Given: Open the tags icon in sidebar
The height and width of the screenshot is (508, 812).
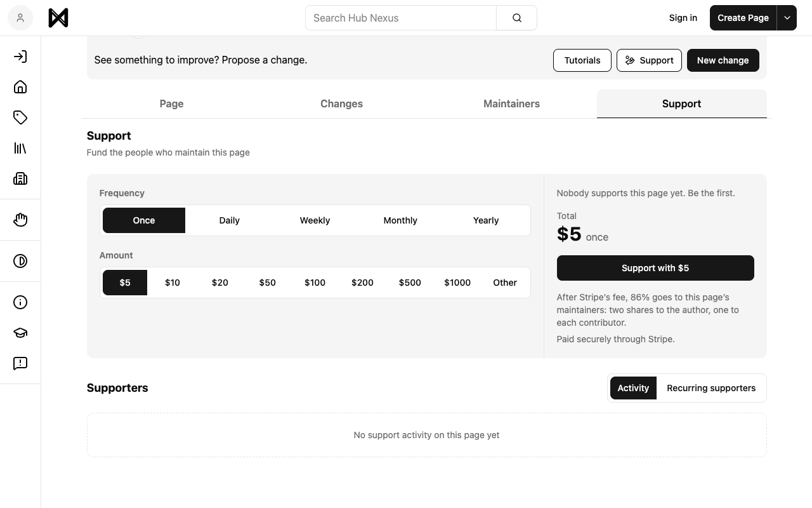Looking at the screenshot, I should point(20,117).
